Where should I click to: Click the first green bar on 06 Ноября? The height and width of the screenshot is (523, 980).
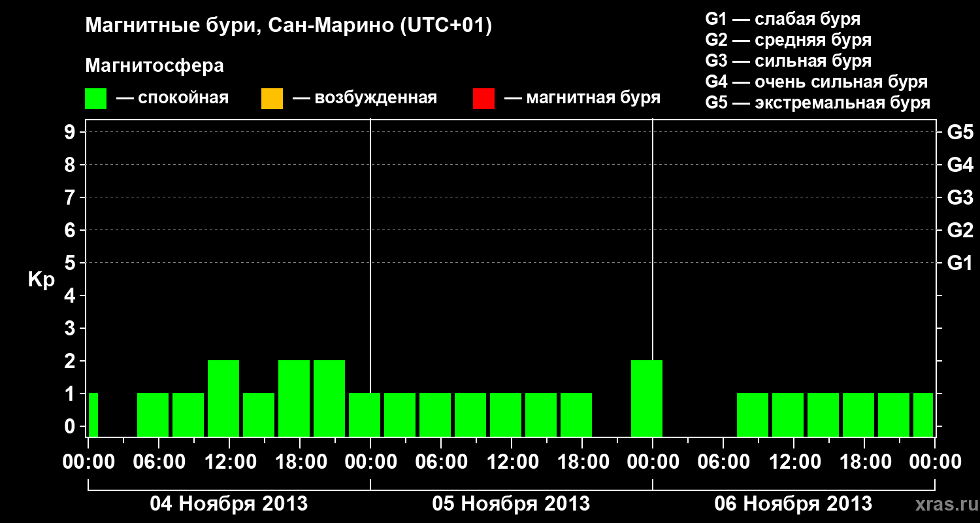[x=753, y=415]
